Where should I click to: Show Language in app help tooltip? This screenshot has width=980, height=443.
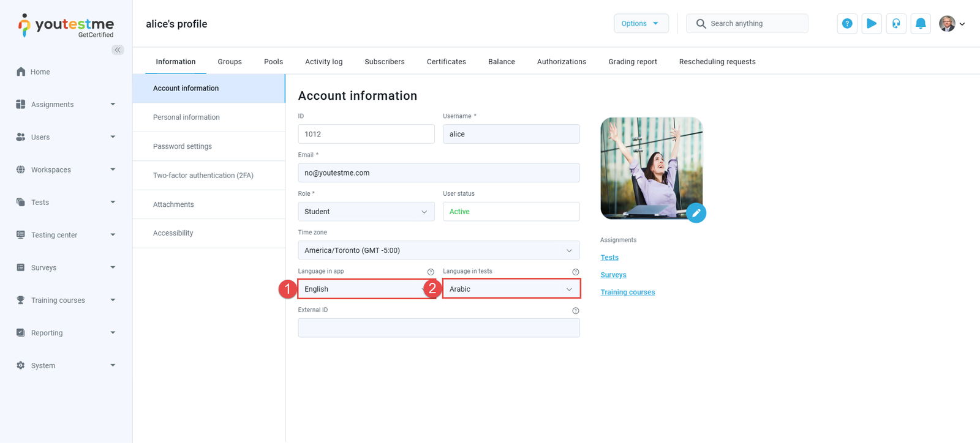point(431,272)
